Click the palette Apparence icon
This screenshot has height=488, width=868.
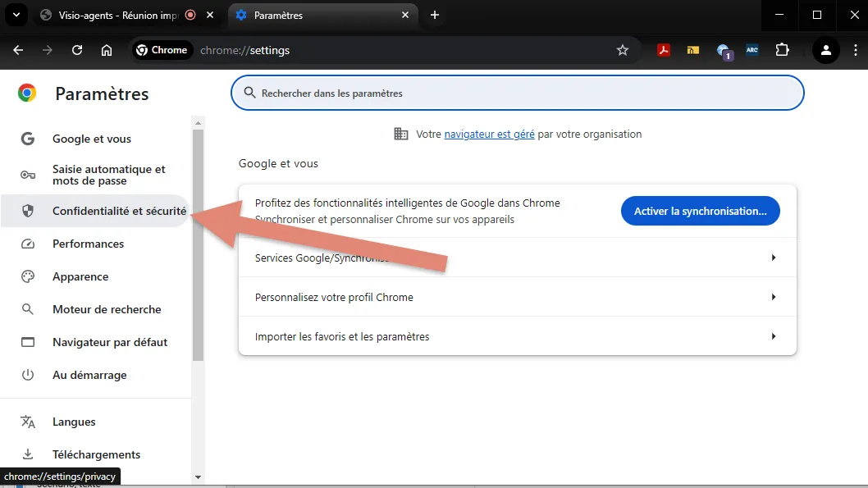(x=28, y=276)
